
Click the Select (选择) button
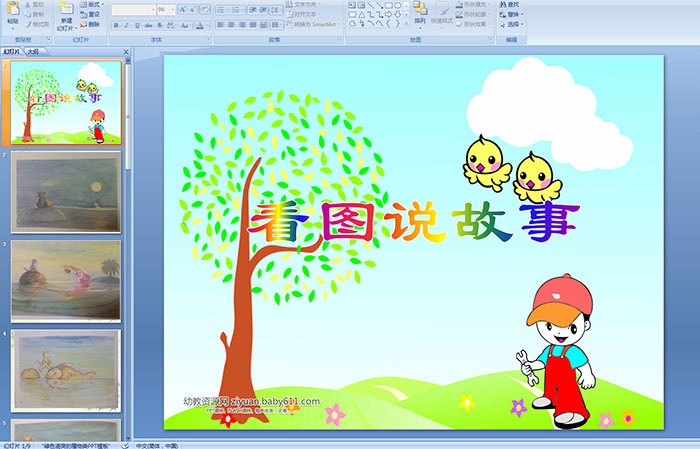pyautogui.click(x=512, y=24)
